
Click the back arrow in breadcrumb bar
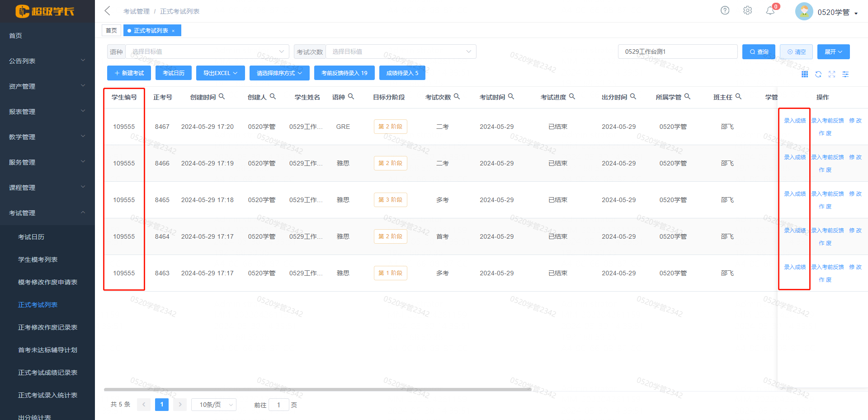[x=107, y=11]
